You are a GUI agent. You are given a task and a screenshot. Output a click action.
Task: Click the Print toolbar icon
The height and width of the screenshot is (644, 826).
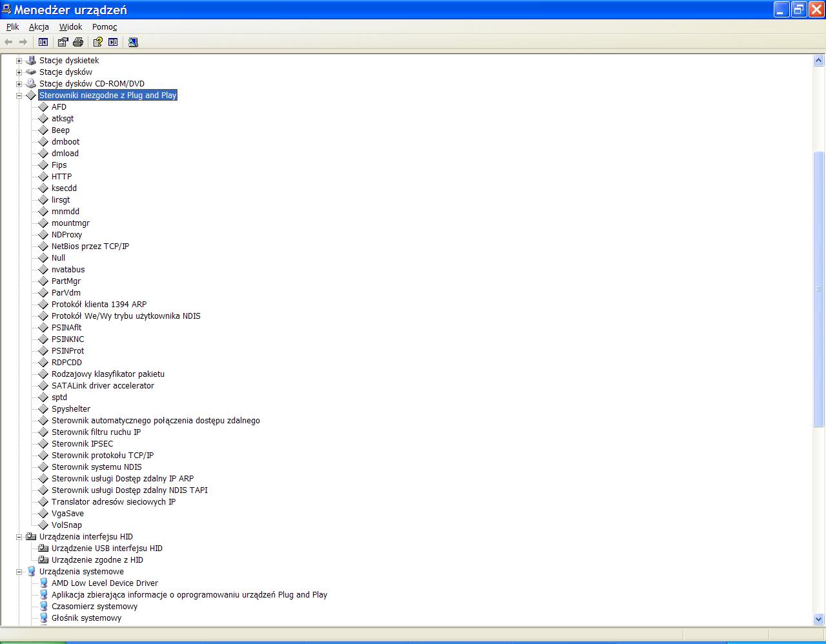click(x=78, y=42)
